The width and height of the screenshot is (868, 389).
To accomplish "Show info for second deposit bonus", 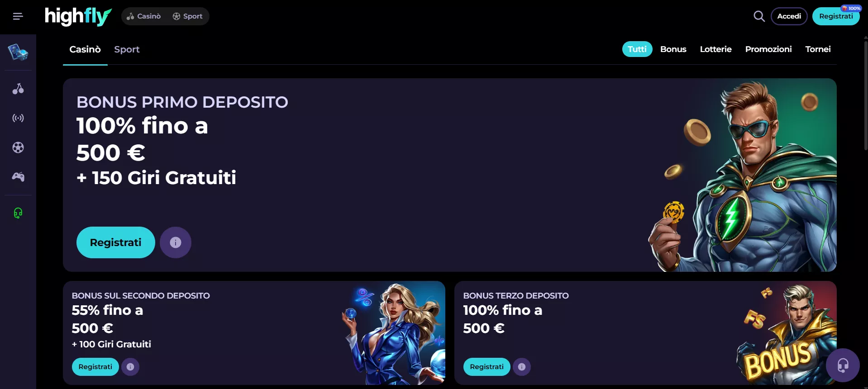I will [x=130, y=367].
